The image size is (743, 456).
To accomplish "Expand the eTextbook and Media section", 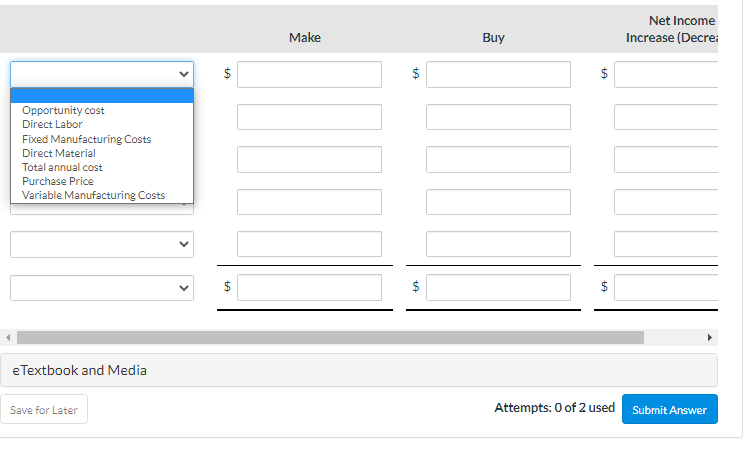I will [359, 370].
